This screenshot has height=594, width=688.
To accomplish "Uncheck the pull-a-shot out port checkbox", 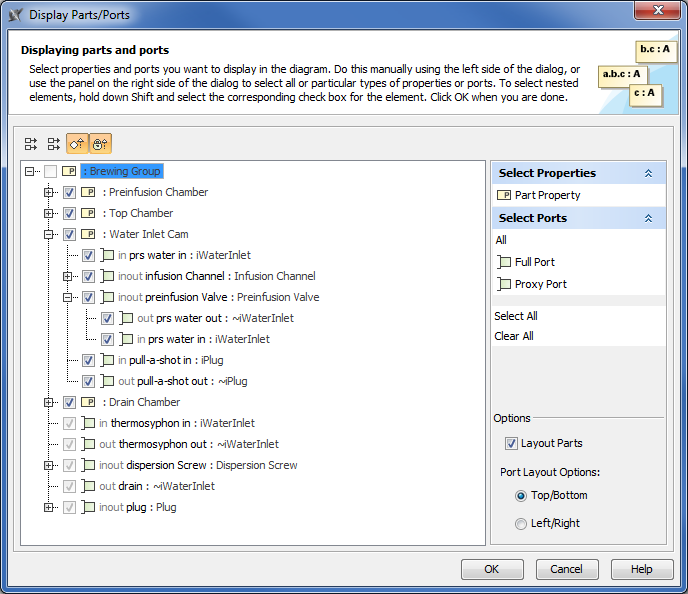I will pyautogui.click(x=88, y=382).
